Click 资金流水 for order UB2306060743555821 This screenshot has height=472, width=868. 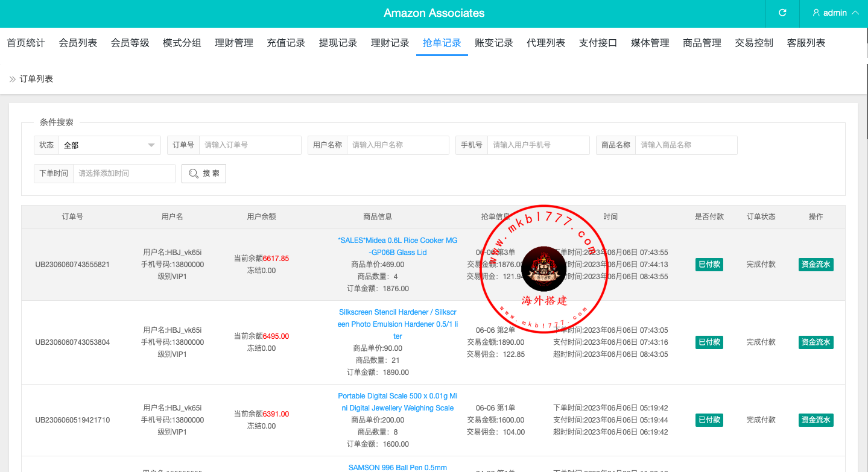[x=816, y=264]
